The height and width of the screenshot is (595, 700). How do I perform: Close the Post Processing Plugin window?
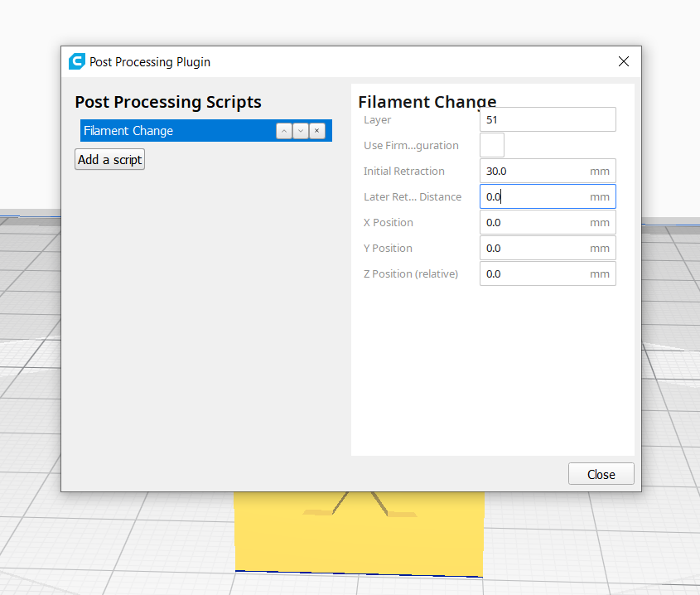click(x=624, y=61)
